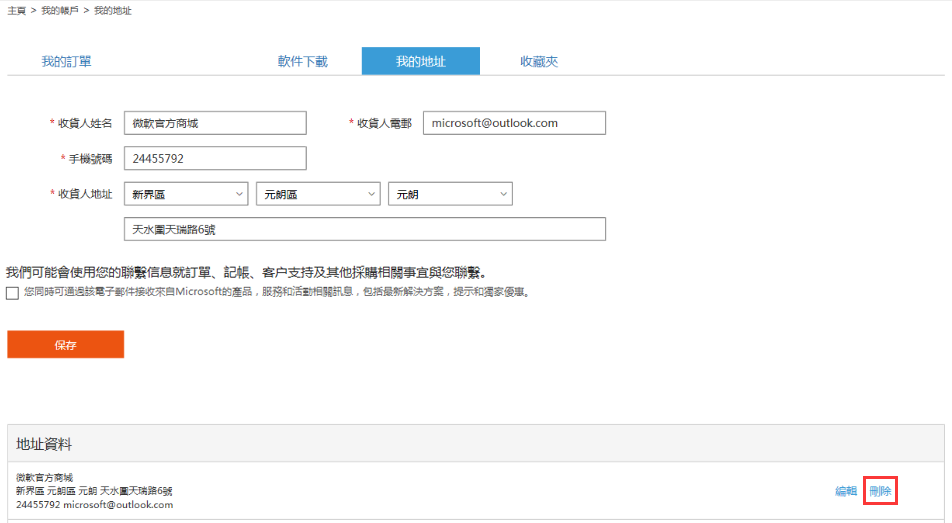The width and height of the screenshot is (952, 523).
Task: Click 我的地址 in the breadcrumb trail
Action: click(x=113, y=10)
